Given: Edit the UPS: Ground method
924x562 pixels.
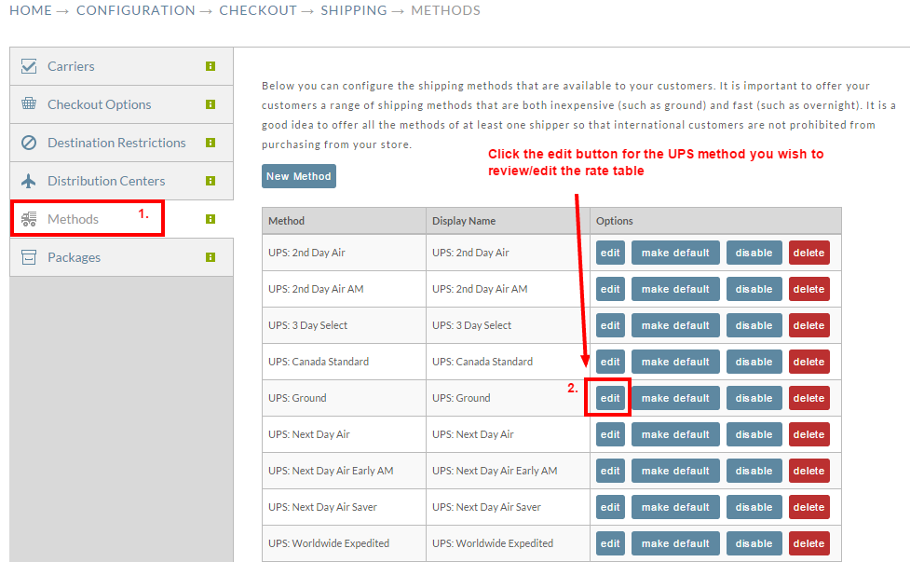Looking at the screenshot, I should (610, 398).
